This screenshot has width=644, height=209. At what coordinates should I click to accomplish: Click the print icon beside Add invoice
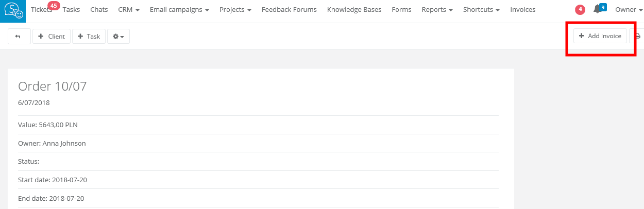coord(637,37)
